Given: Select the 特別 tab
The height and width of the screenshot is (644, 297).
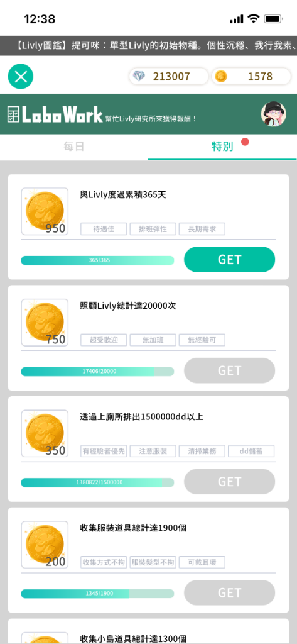Looking at the screenshot, I should coord(222,147).
